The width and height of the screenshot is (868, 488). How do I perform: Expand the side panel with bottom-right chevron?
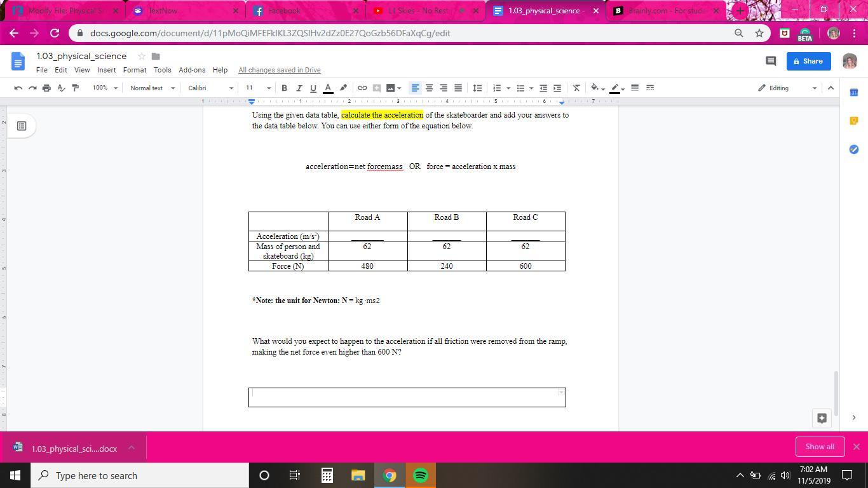point(854,417)
